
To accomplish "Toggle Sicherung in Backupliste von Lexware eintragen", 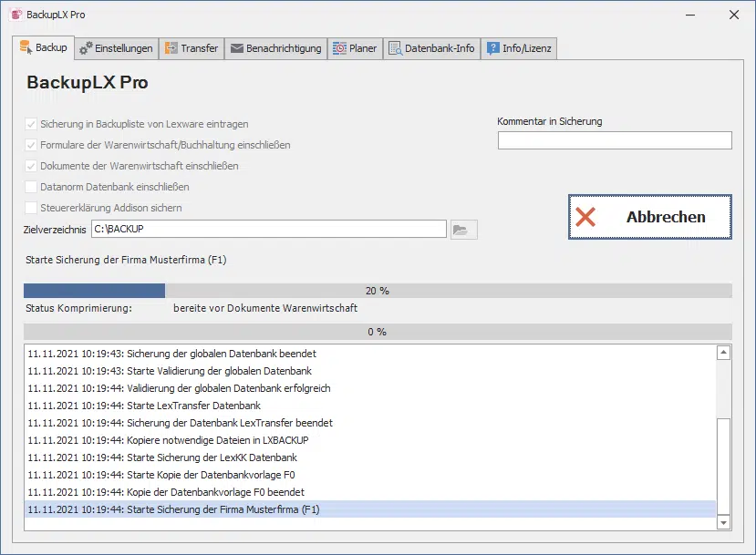I will (31, 124).
